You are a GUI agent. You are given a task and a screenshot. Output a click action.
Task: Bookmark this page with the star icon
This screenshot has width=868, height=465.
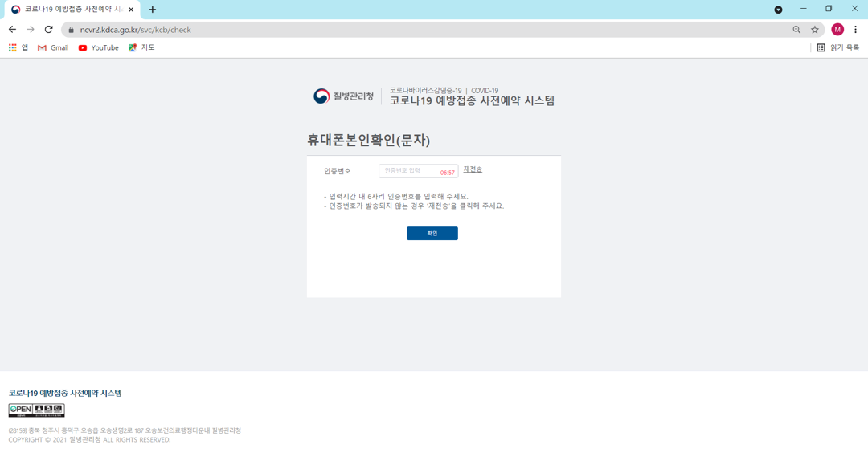[815, 30]
